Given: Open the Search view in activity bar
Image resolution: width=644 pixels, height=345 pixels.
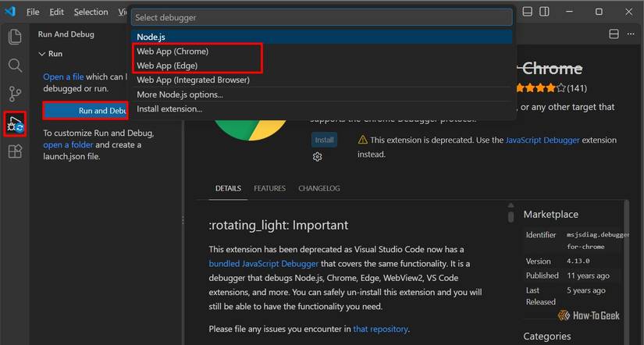Looking at the screenshot, I should [15, 66].
